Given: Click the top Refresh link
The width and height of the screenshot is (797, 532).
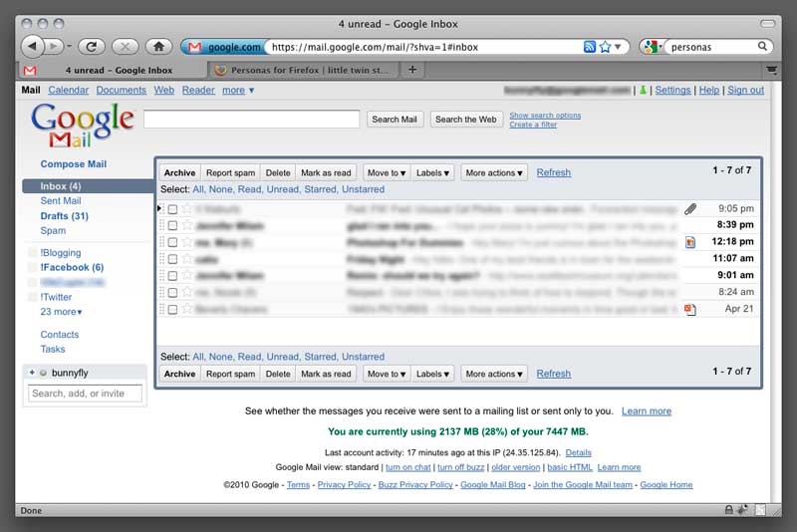Looking at the screenshot, I should (554, 172).
